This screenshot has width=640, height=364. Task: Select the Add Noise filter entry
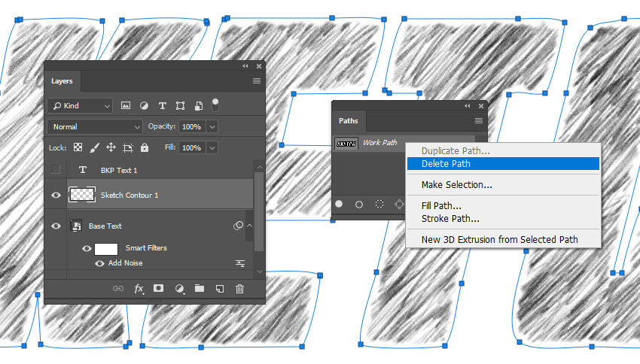pyautogui.click(x=125, y=263)
